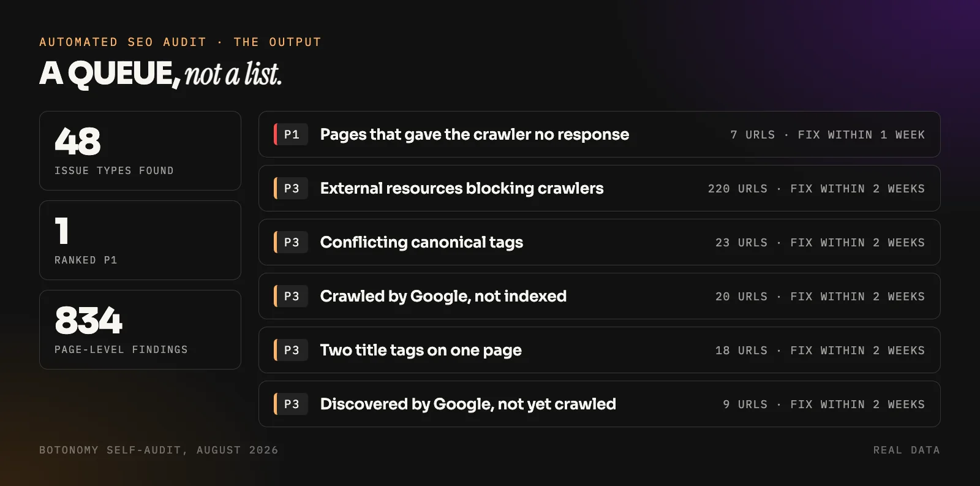Click P3 badge on Two title tags row
The width and height of the screenshot is (980, 486).
[x=291, y=350]
